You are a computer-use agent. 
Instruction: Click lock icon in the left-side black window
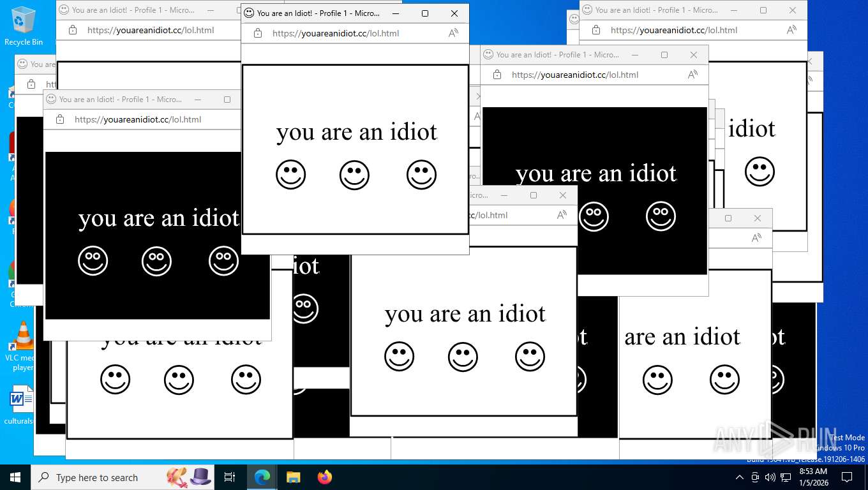tap(60, 119)
